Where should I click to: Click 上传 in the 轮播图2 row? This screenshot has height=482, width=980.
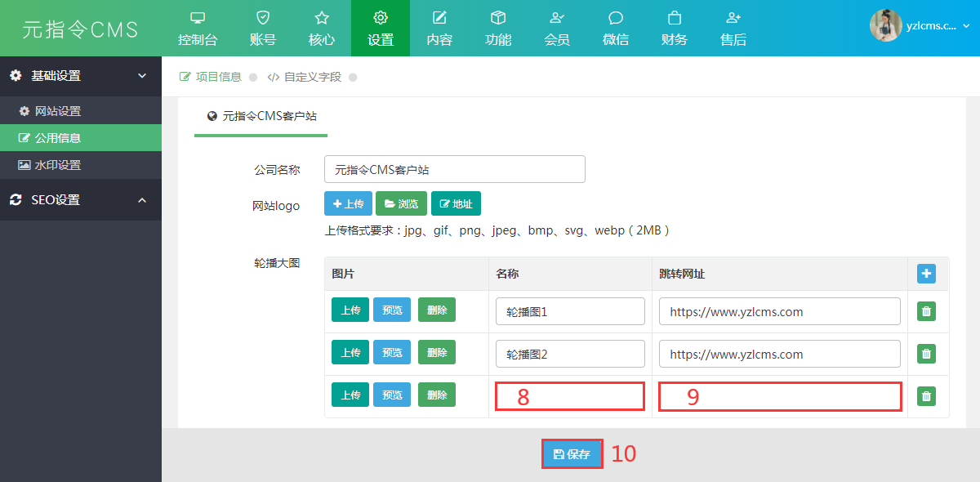pos(350,352)
